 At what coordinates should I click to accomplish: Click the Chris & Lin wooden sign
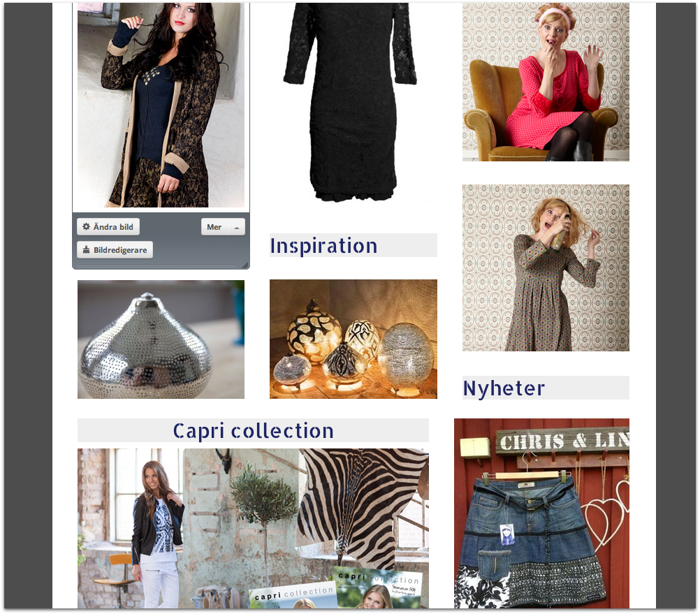[562, 441]
